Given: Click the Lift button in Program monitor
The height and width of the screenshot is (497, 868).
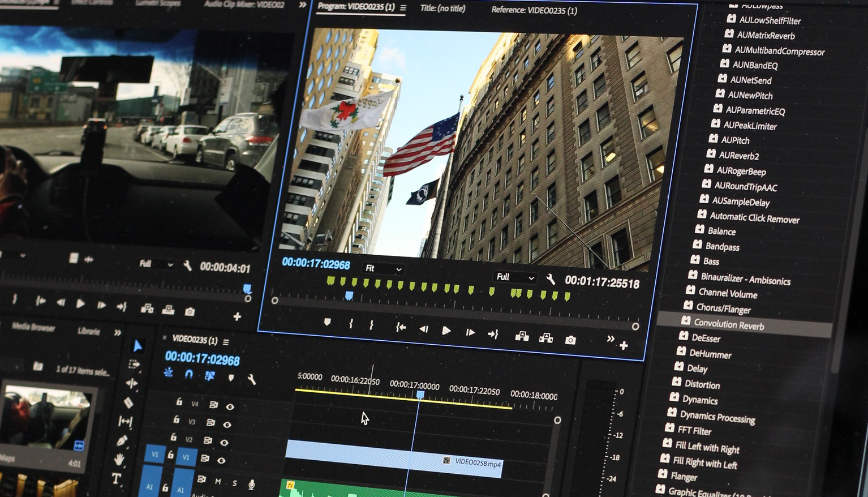Looking at the screenshot, I should tap(522, 336).
